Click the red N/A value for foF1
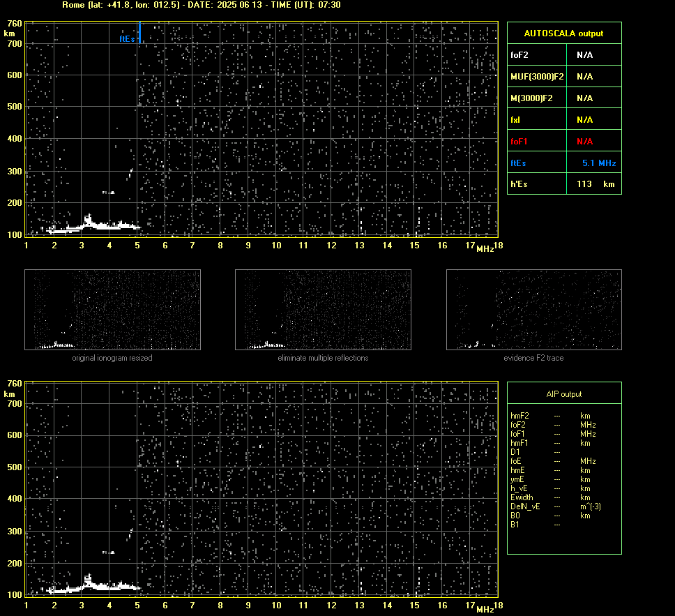 584,142
